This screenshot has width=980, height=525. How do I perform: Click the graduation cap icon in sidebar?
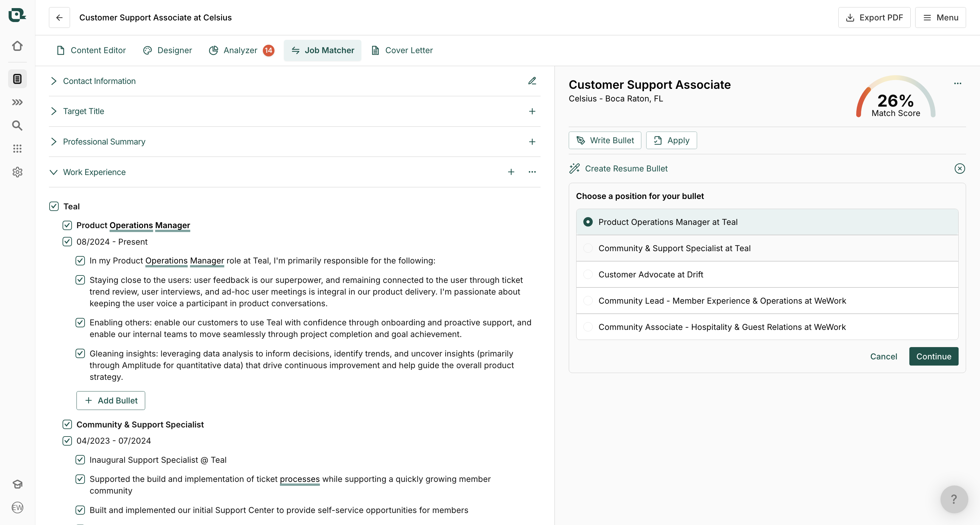pos(17,484)
